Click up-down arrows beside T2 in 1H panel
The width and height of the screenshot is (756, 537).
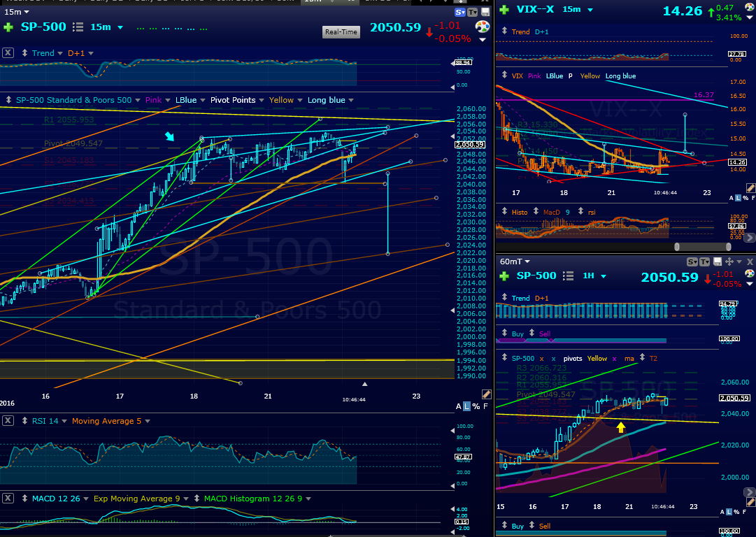pyautogui.click(x=642, y=358)
